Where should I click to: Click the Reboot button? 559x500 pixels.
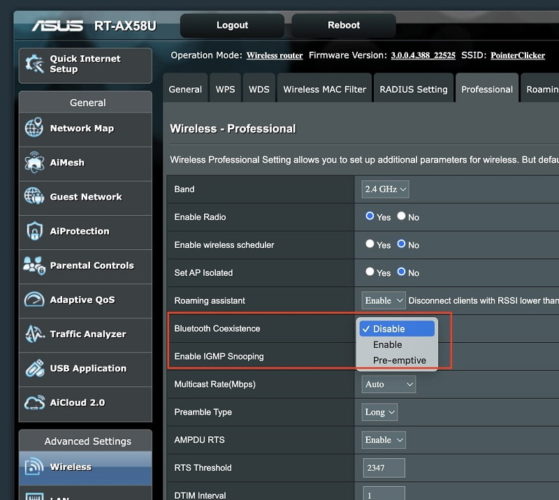tap(344, 25)
